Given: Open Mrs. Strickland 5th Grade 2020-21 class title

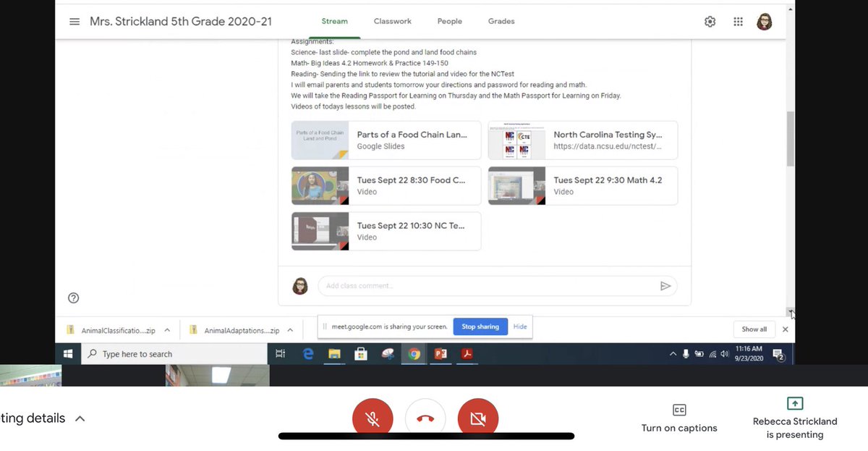Looking at the screenshot, I should click(181, 22).
